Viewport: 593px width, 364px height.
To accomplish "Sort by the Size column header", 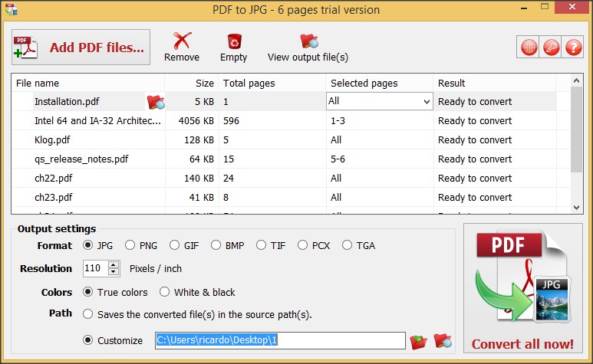I will click(192, 83).
